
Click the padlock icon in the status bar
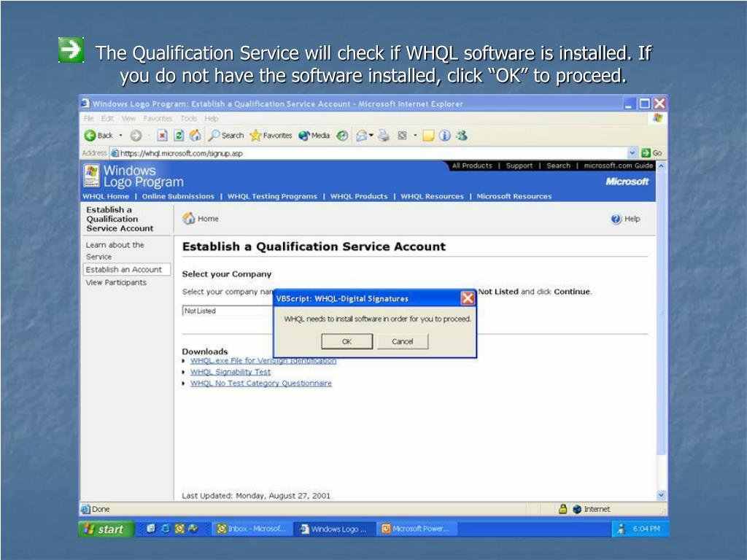(562, 509)
